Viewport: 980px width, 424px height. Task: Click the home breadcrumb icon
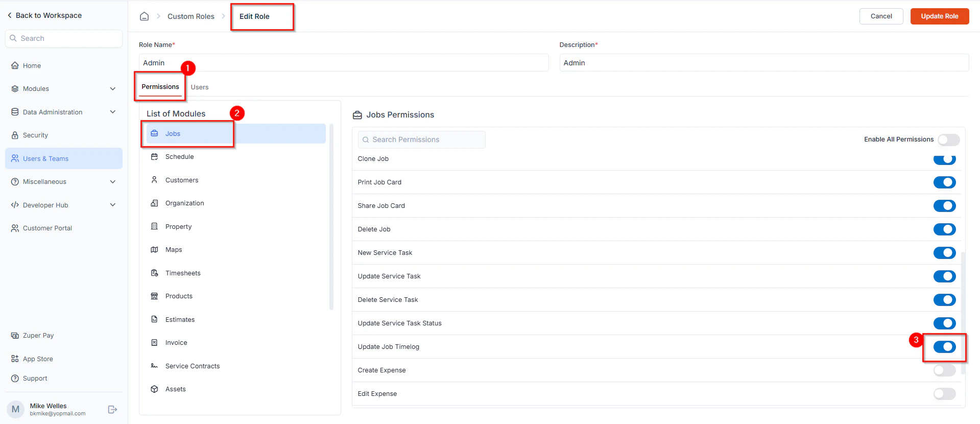145,16
